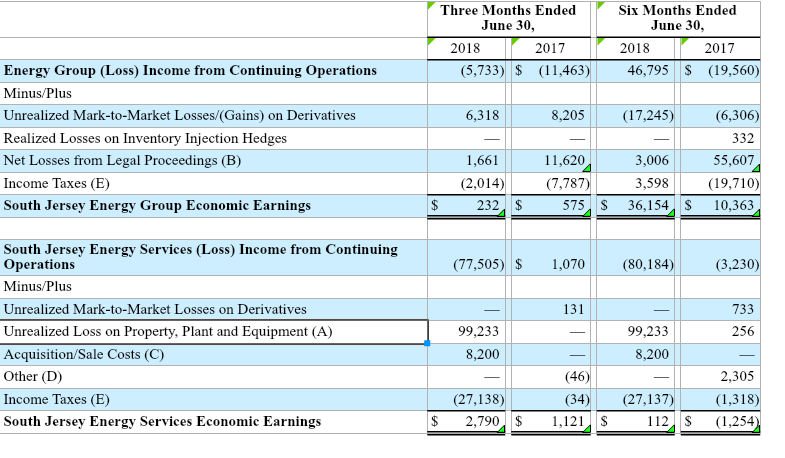The width and height of the screenshot is (785, 458).
Task: Select the 2,790 cell
Action: point(466,422)
